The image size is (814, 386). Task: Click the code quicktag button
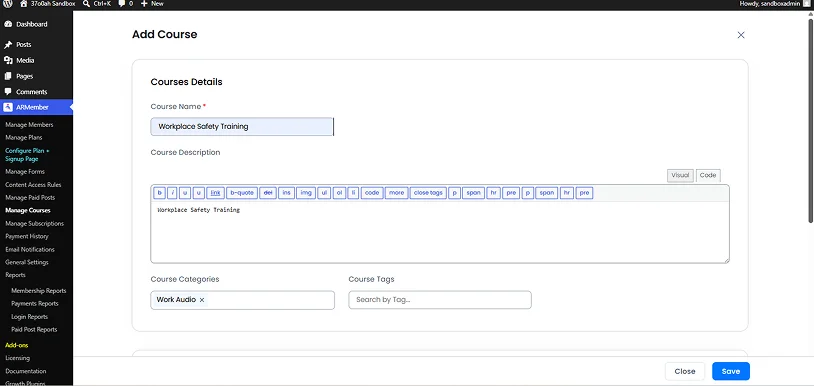(372, 193)
